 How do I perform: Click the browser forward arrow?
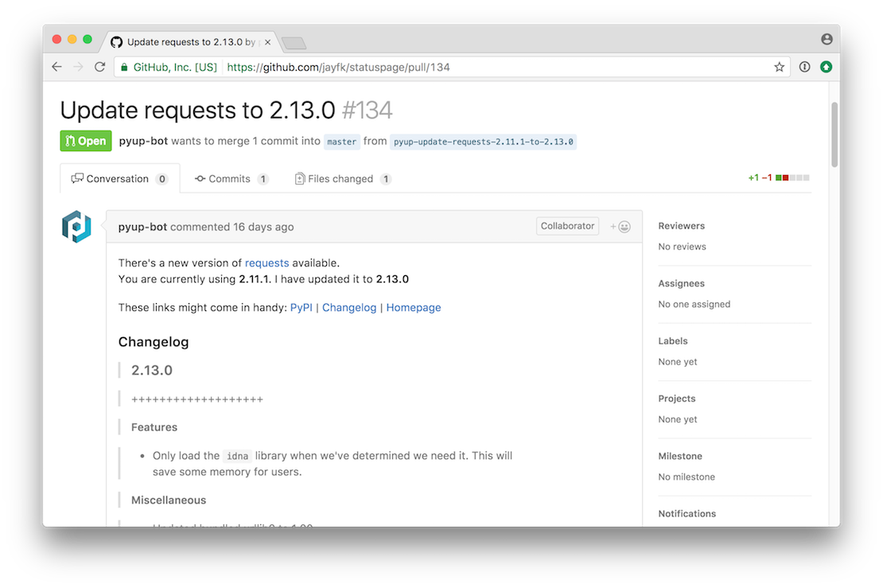[x=78, y=67]
